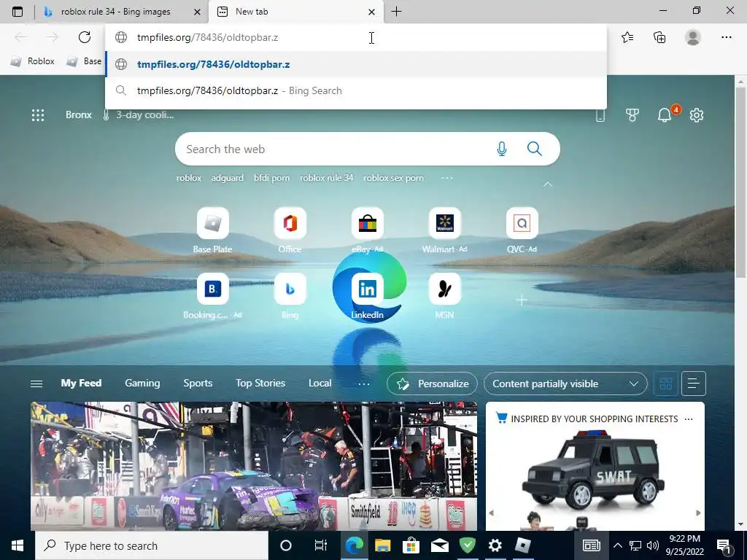Close the roblox rule 34 Bing tab
The height and width of the screenshot is (560, 747).
point(197,12)
